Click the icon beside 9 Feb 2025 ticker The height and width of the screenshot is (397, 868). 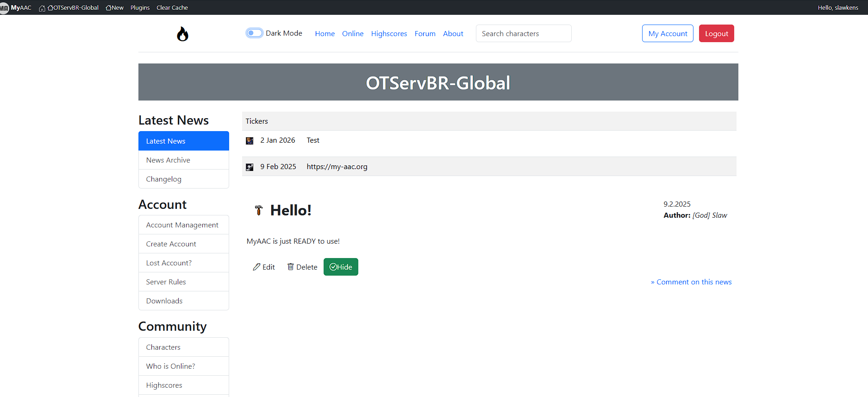(x=250, y=167)
